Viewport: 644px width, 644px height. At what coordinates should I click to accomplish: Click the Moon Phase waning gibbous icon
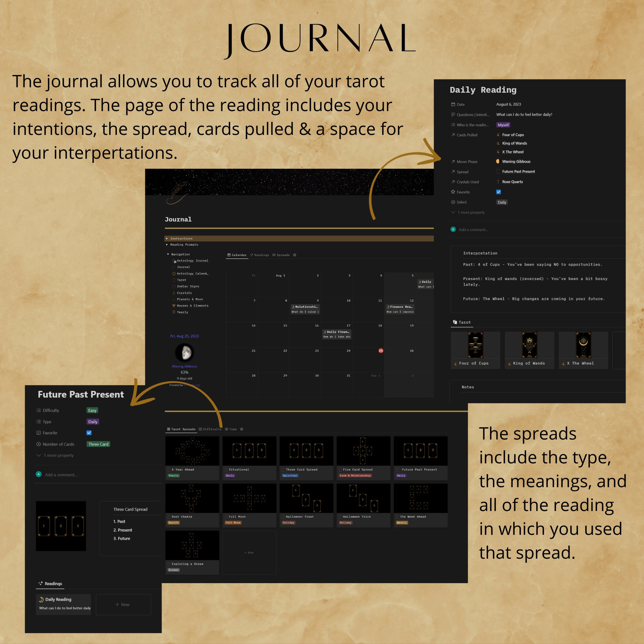coord(498,162)
